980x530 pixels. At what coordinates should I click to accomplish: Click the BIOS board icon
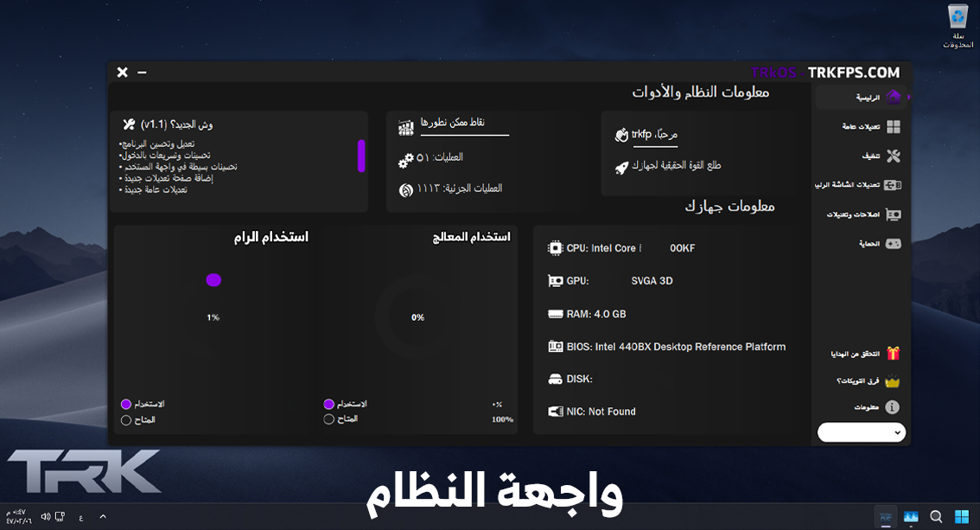[x=555, y=346]
